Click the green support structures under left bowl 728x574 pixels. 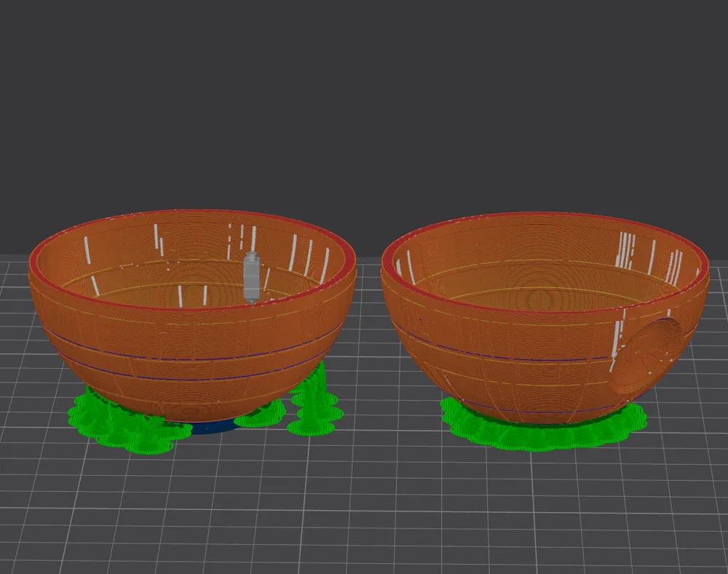pos(109,422)
